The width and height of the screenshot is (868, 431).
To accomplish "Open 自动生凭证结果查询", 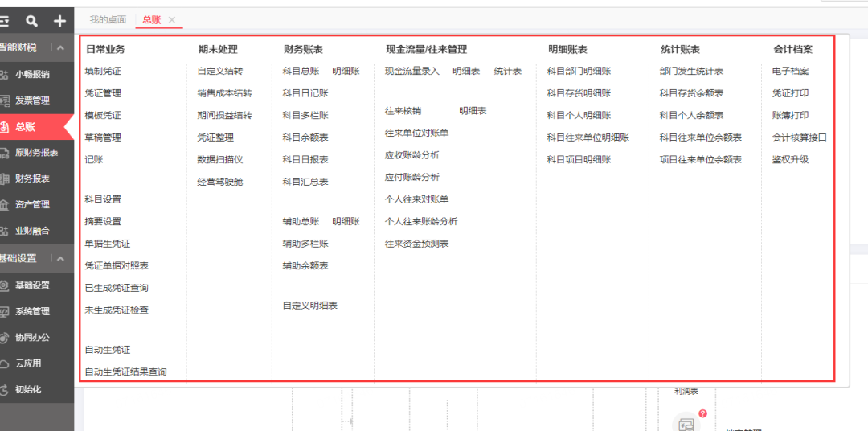I will (x=125, y=371).
